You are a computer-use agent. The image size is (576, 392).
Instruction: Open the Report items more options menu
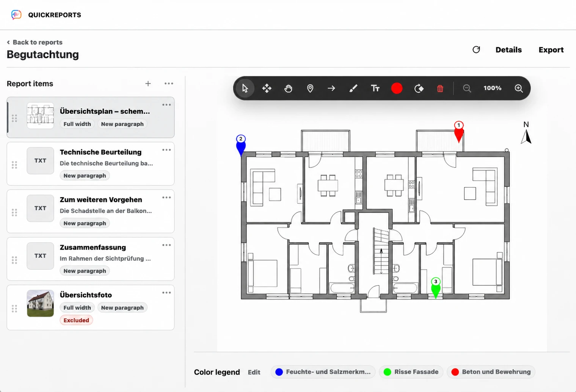click(169, 84)
